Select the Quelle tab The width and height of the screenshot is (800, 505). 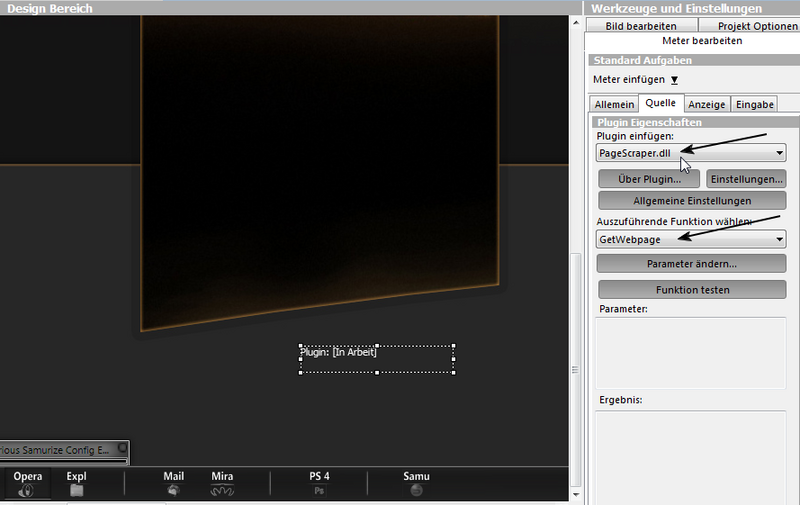[660, 103]
